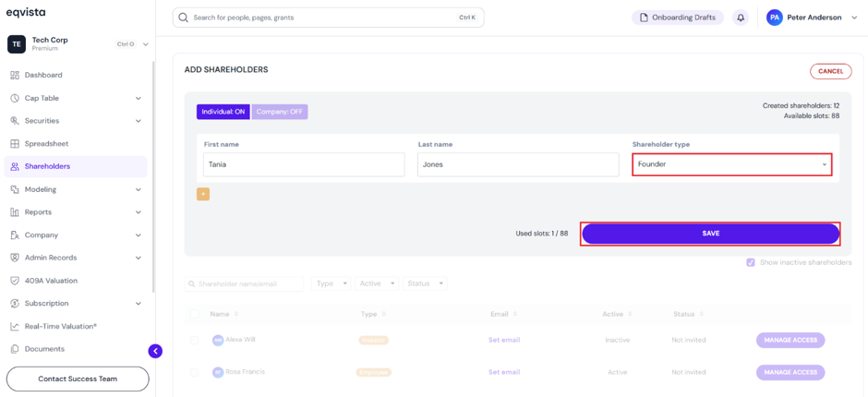The image size is (868, 397).
Task: Click the Admin Records shield icon
Action: point(15,258)
